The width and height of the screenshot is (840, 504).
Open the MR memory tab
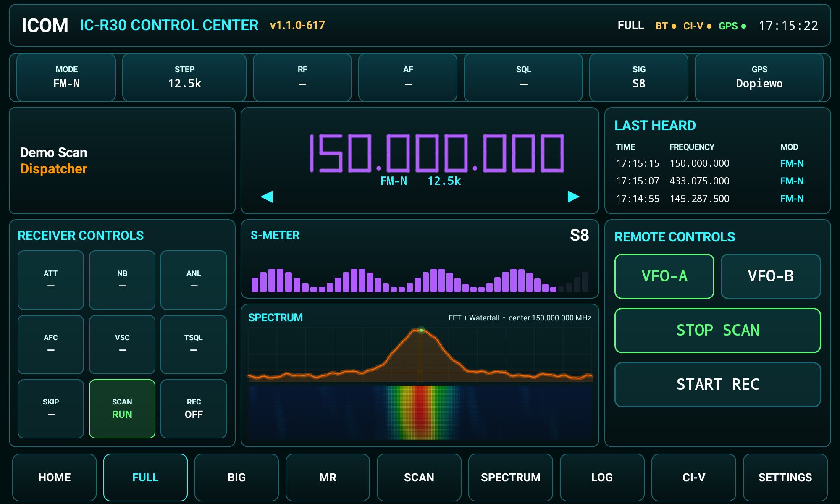(328, 478)
